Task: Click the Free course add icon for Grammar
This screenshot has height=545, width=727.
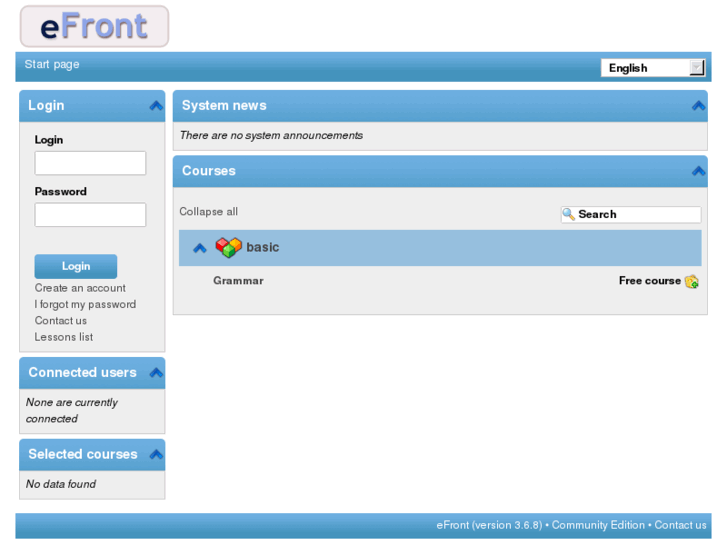Action: pos(692,282)
